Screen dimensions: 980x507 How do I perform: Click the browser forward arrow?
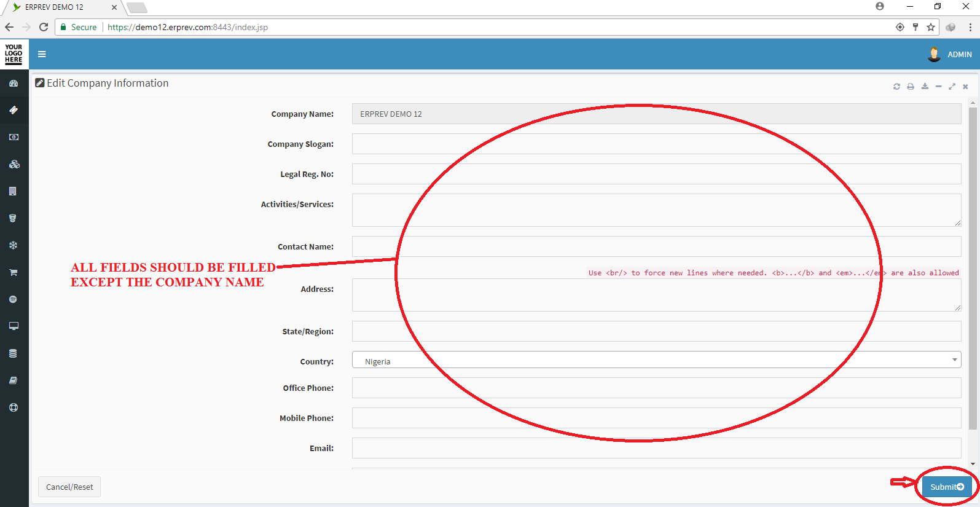(x=26, y=27)
